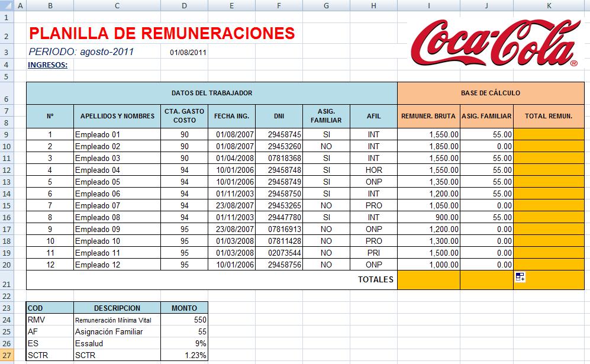Click the CTA. GASTO COSTO header cell
The width and height of the screenshot is (590, 364).
pyautogui.click(x=185, y=116)
